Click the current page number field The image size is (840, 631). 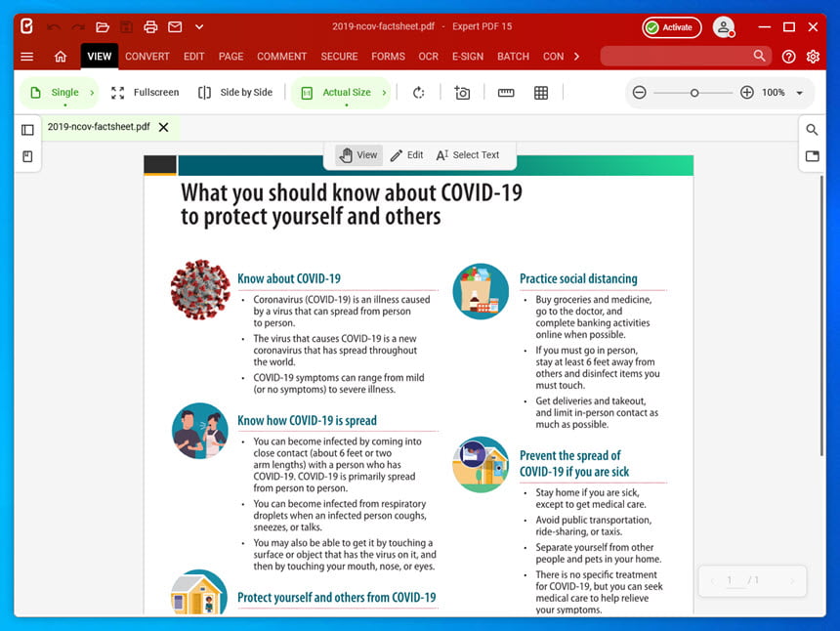[x=730, y=580]
